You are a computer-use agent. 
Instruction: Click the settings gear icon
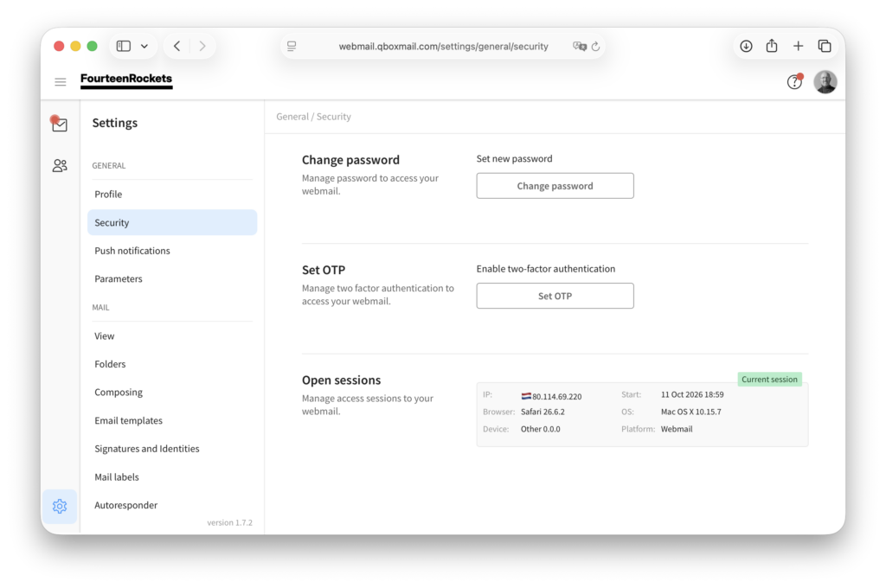60,506
